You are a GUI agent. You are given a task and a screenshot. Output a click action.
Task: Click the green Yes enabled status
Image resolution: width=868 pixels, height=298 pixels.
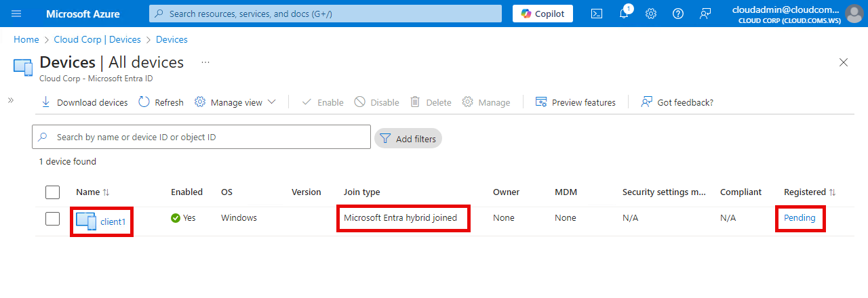coord(183,218)
